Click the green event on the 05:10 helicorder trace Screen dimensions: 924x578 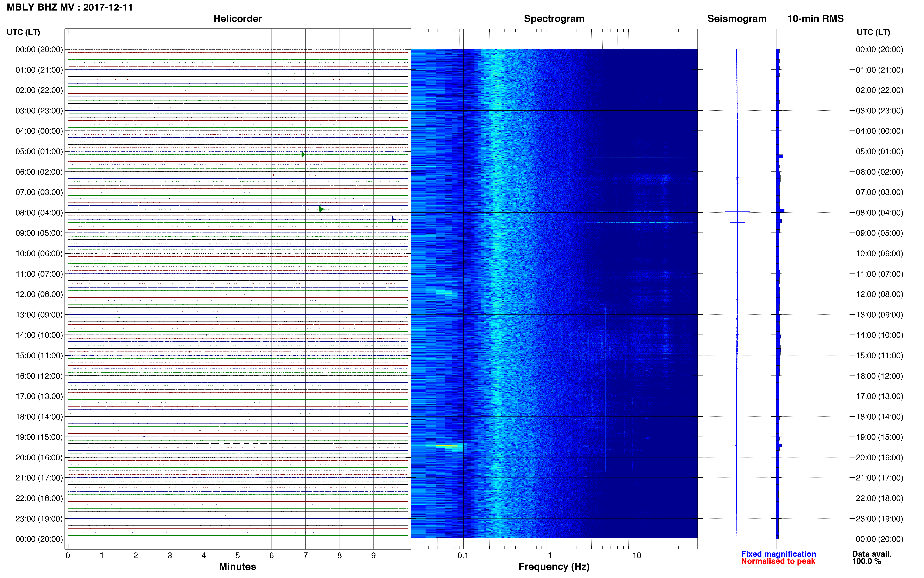point(303,155)
